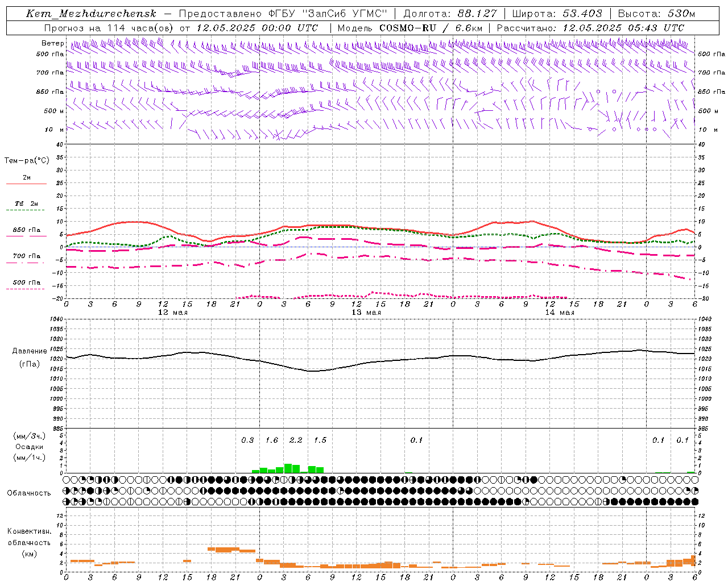Screen dimensions: 728x582
Task: Click the Долгота: 88.127 value
Action: [x=450, y=14]
